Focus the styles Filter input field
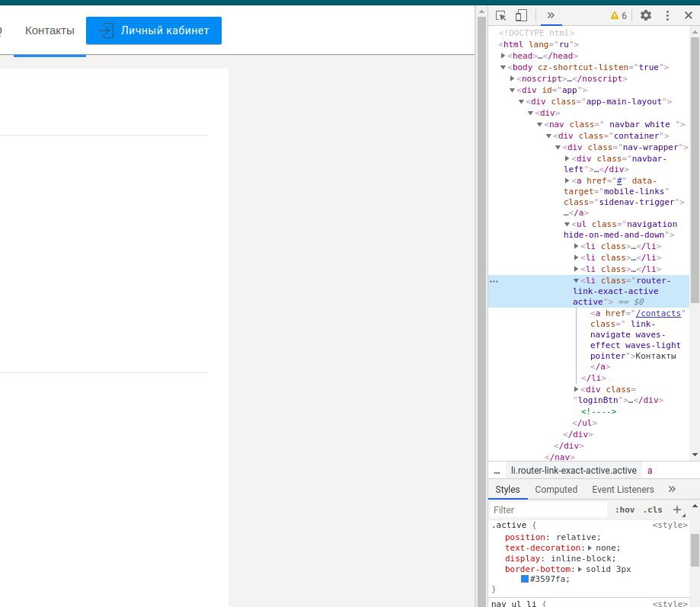 [548, 510]
